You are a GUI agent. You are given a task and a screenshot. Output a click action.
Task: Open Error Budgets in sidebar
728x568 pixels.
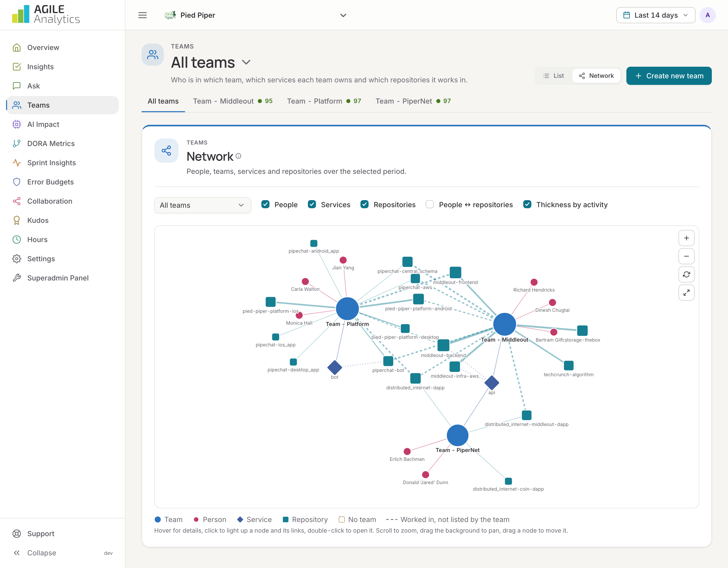63,182
